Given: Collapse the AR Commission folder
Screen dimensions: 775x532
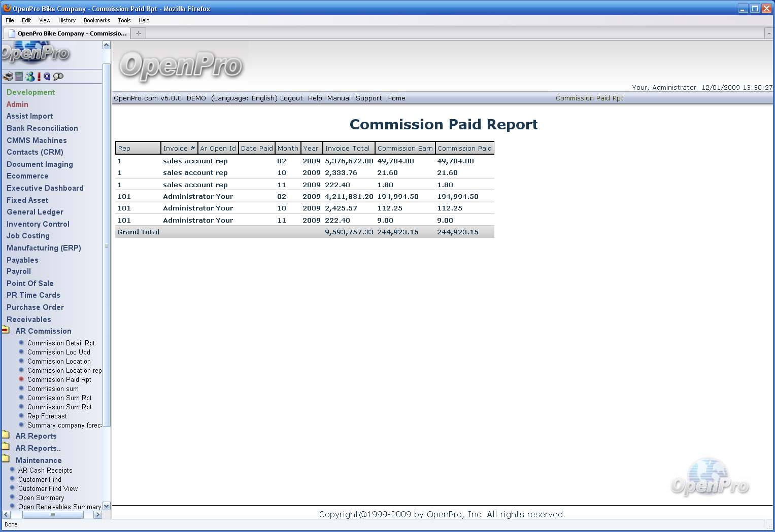Looking at the screenshot, I should pos(6,331).
